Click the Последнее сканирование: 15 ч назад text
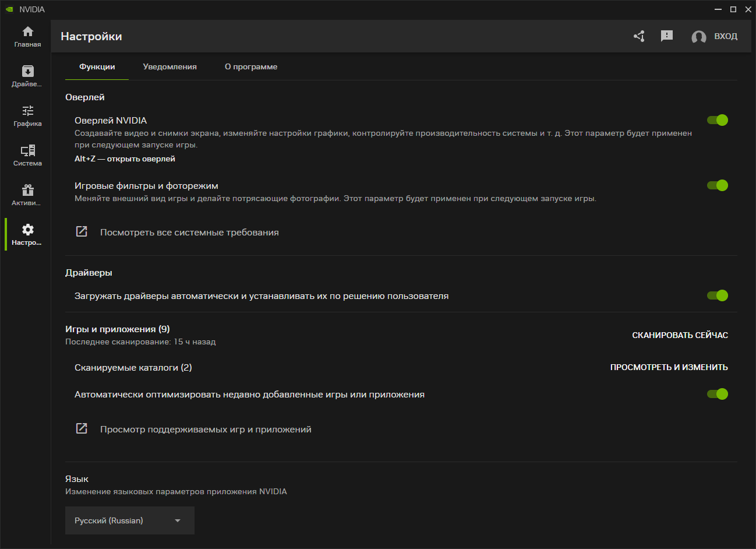The image size is (756, 549). (x=140, y=342)
